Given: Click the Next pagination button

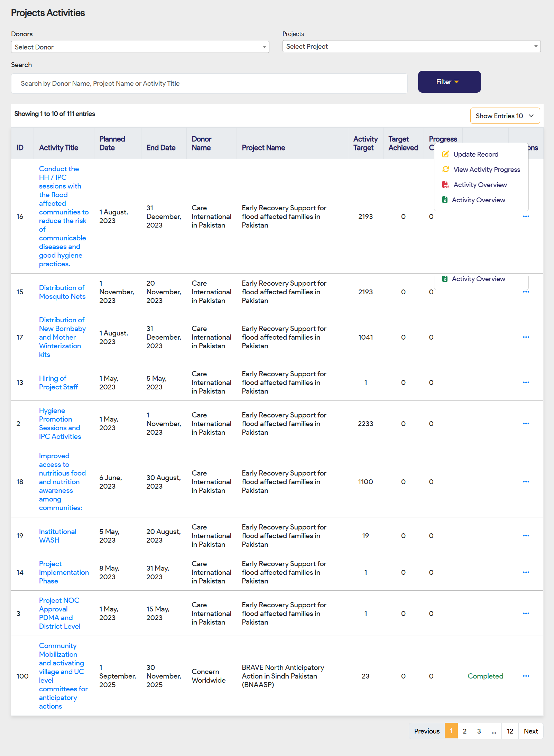Looking at the screenshot, I should click(x=530, y=731).
